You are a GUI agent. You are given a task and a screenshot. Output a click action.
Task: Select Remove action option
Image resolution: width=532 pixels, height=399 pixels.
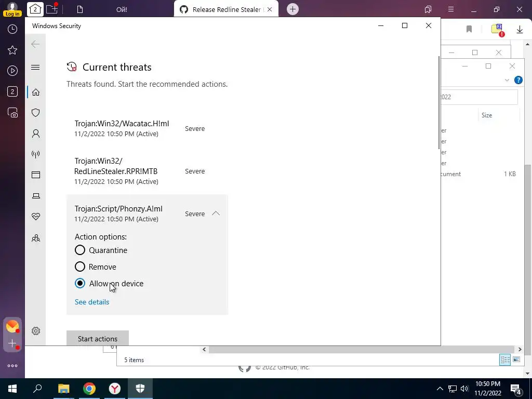tap(96, 267)
